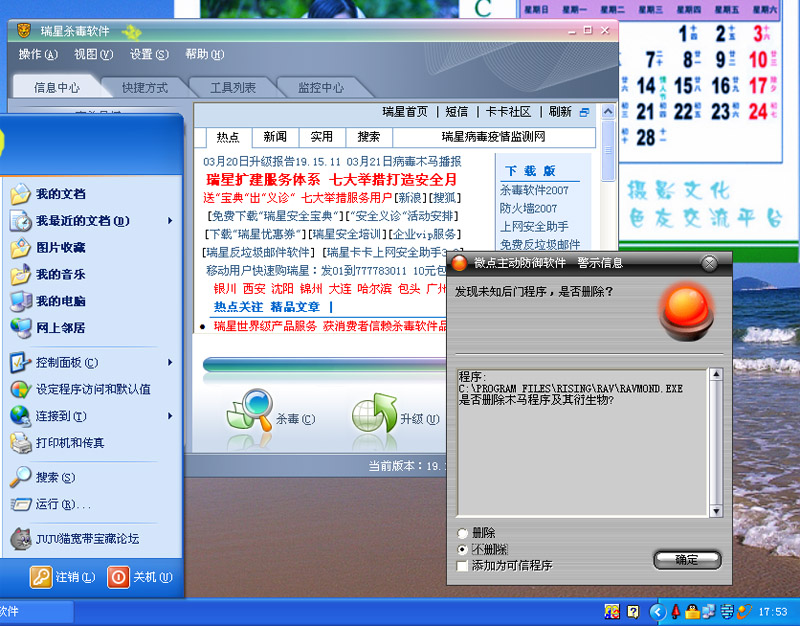This screenshot has width=800, height=626.
Task: Select the 信息中心 tab
Action: (x=57, y=88)
